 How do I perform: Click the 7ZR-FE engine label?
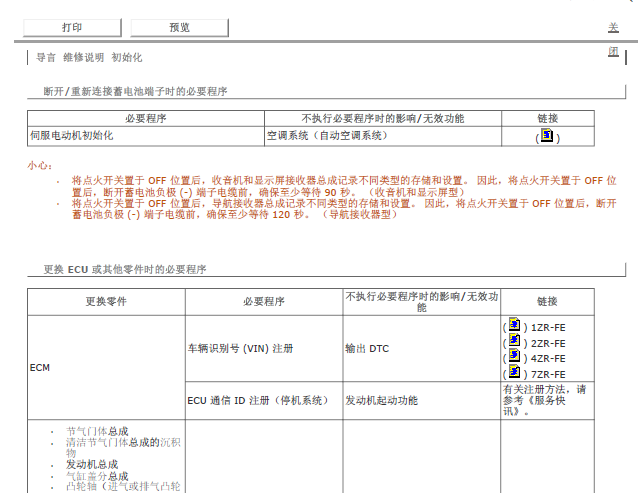click(x=548, y=374)
